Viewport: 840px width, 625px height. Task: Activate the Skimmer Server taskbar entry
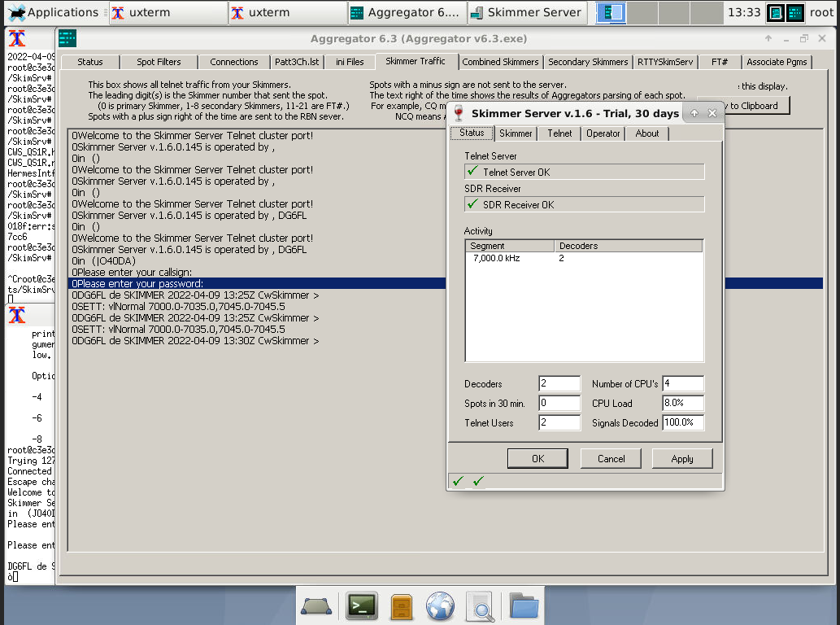(528, 12)
